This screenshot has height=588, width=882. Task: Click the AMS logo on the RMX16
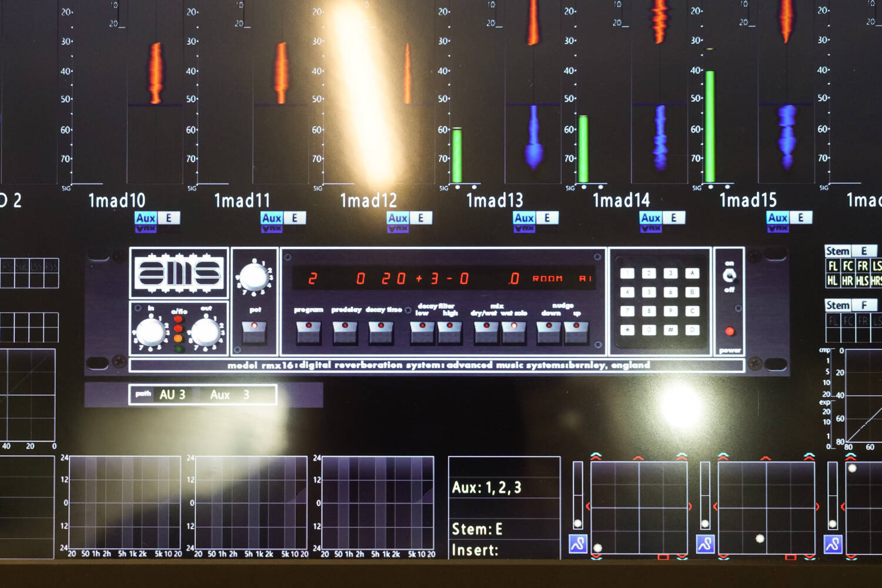179,272
